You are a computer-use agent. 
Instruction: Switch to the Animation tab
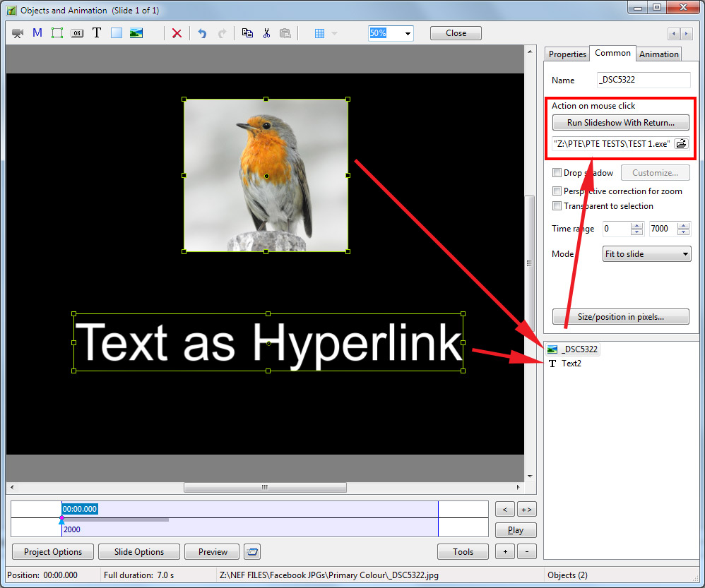(x=658, y=54)
